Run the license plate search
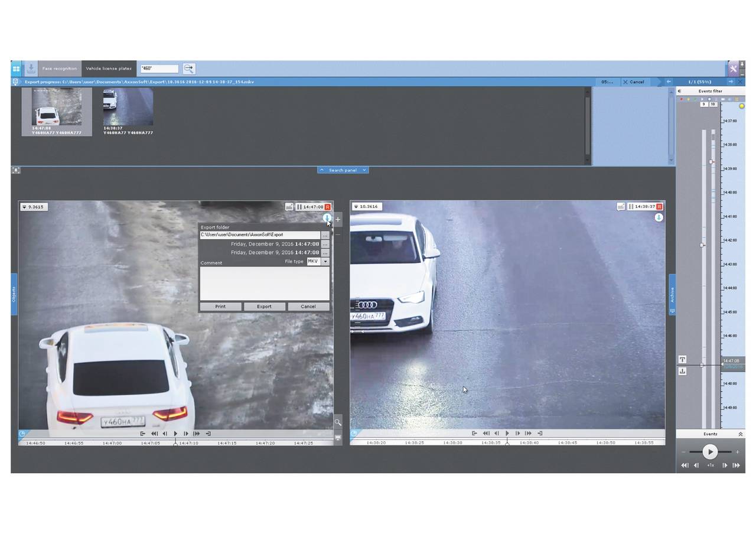Screen dimensions: 756x534 (188, 69)
